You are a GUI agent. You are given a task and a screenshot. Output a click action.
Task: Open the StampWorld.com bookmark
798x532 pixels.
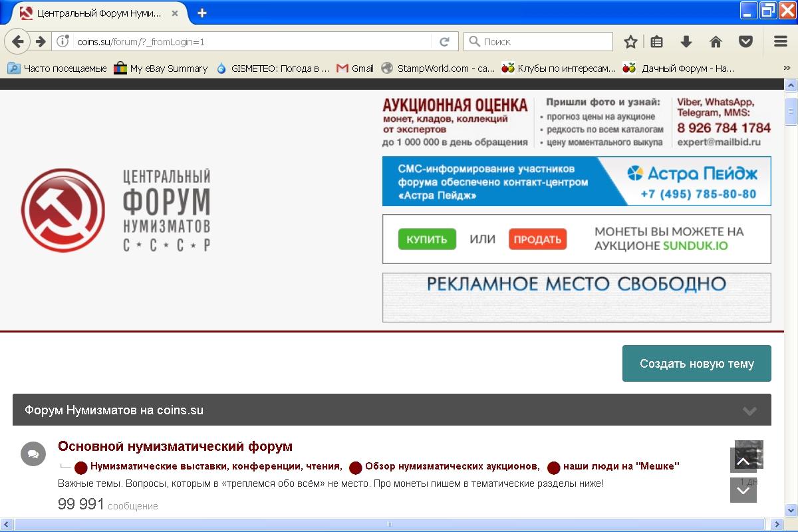[x=438, y=68]
